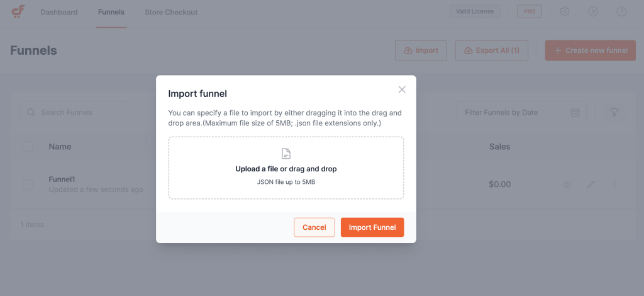Open the help question mark icon
The height and width of the screenshot is (296, 644).
(621, 12)
